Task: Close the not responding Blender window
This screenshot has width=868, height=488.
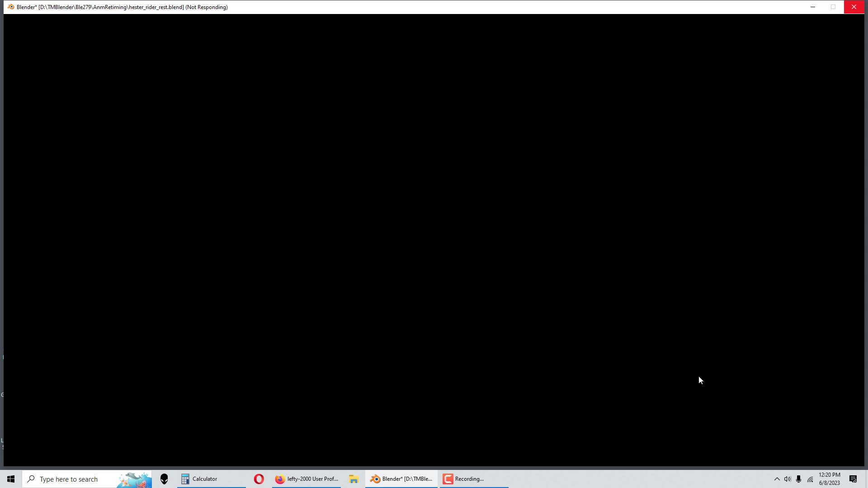Action: pyautogui.click(x=854, y=7)
